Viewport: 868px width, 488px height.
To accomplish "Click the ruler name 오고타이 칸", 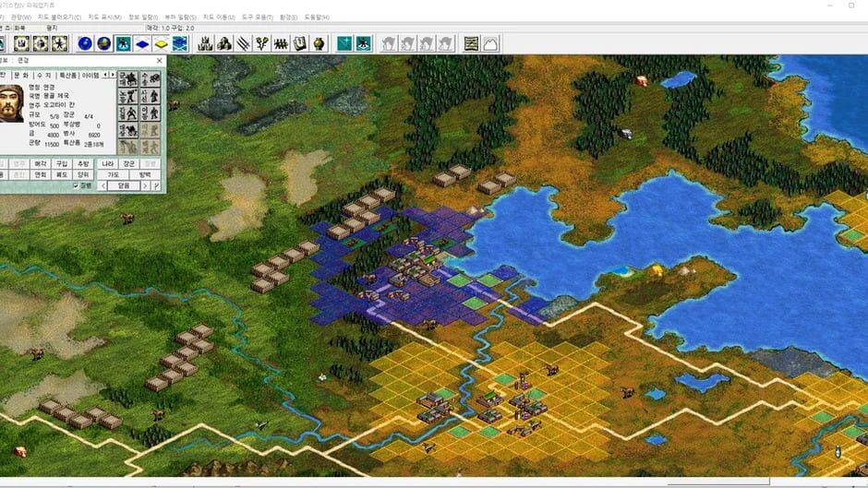I will click(x=59, y=104).
